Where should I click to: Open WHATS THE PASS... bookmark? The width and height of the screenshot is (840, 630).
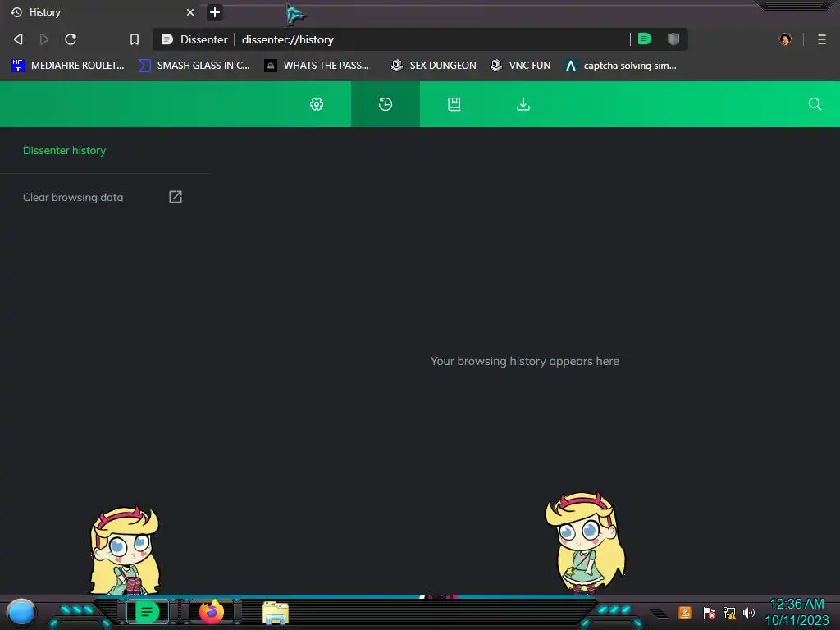click(x=317, y=66)
